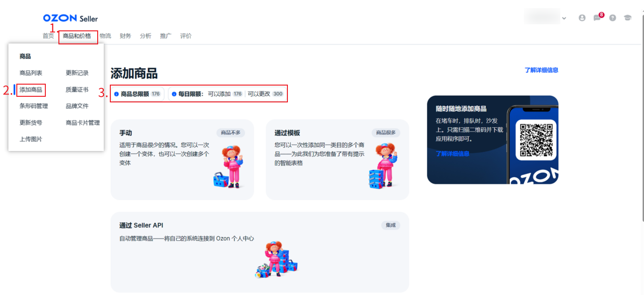Go to the 财务 tab

[125, 36]
